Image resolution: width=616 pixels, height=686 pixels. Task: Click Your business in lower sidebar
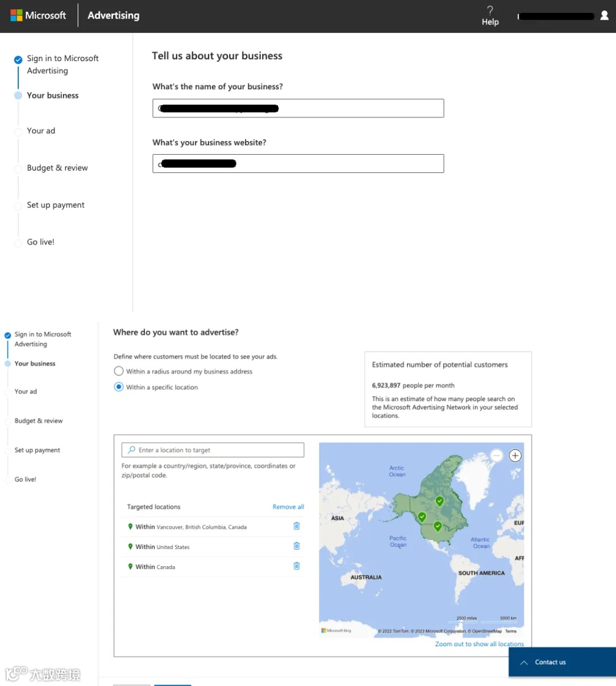point(35,364)
